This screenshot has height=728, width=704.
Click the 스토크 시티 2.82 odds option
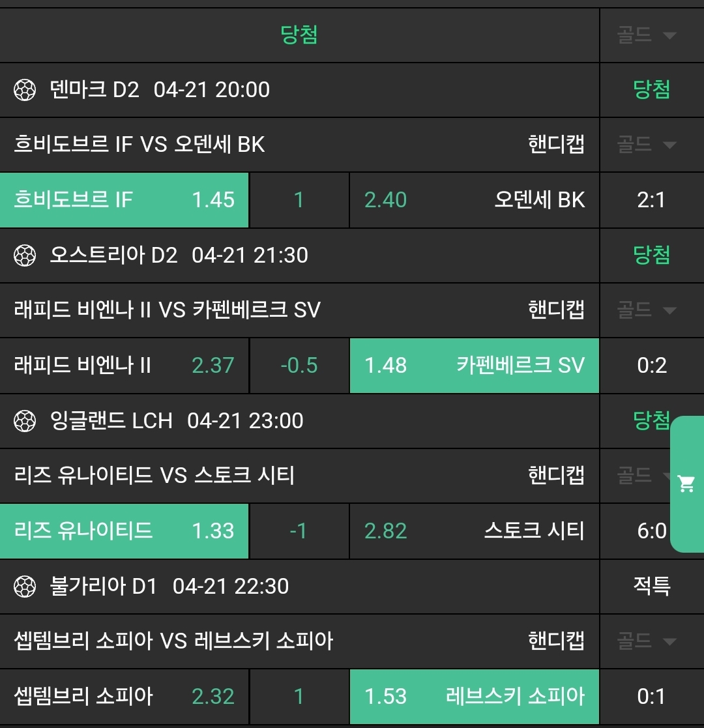(474, 531)
